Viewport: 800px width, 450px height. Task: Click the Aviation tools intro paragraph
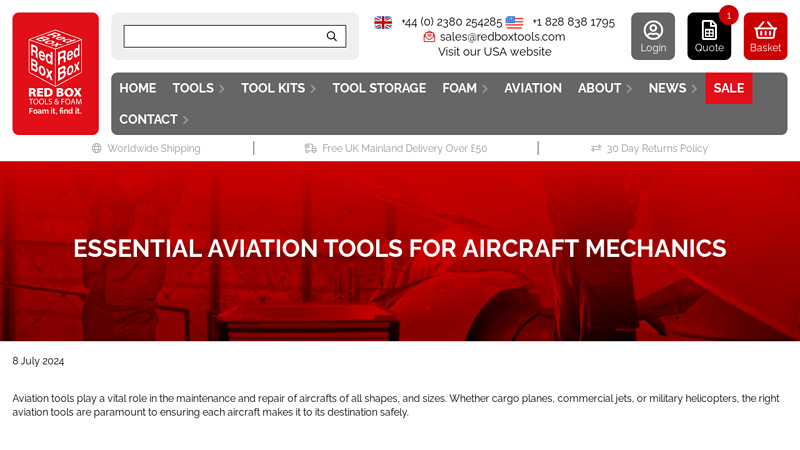(396, 405)
